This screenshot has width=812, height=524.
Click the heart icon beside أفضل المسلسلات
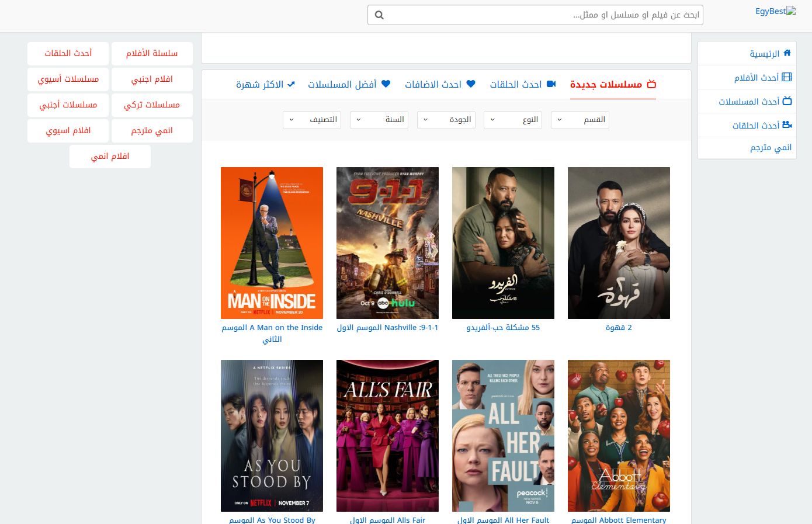pyautogui.click(x=386, y=84)
